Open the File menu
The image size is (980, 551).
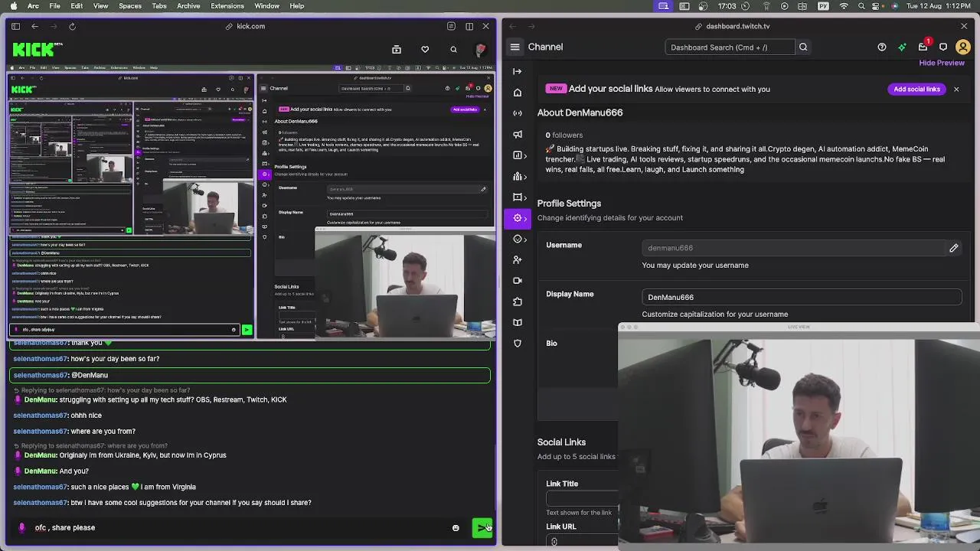click(x=55, y=6)
